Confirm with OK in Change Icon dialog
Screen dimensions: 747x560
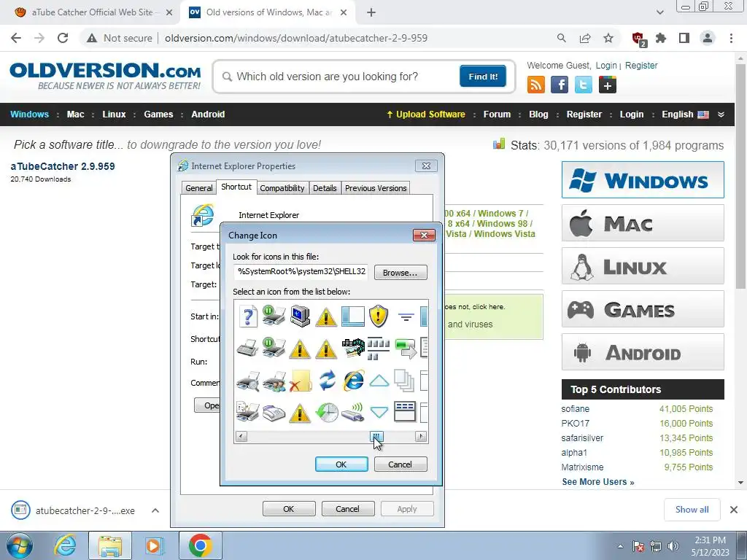[x=341, y=464]
